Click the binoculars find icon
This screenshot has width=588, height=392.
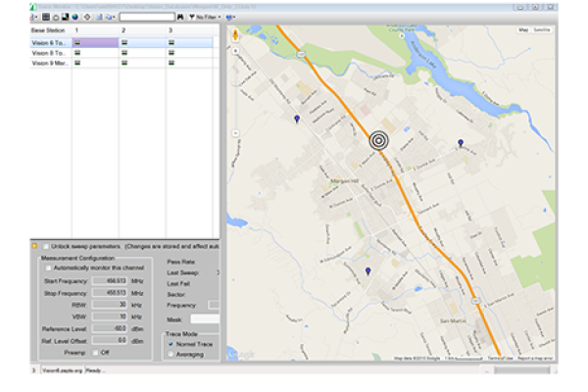coord(180,17)
